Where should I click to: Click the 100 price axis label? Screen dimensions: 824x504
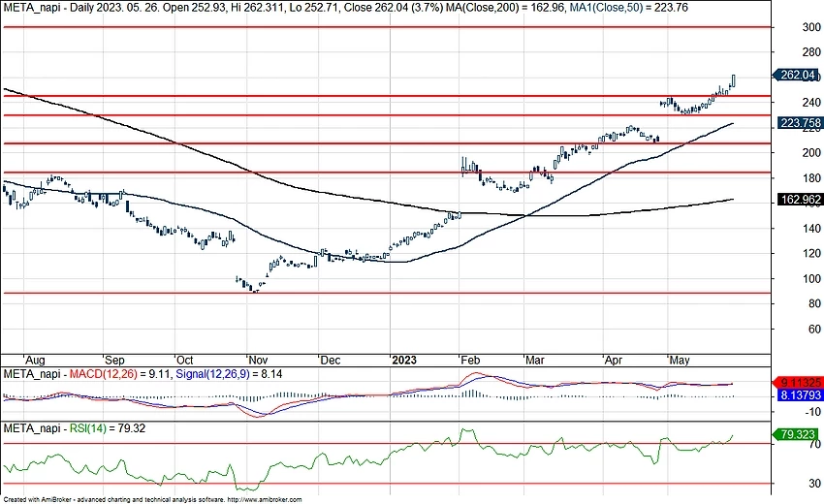pos(811,279)
